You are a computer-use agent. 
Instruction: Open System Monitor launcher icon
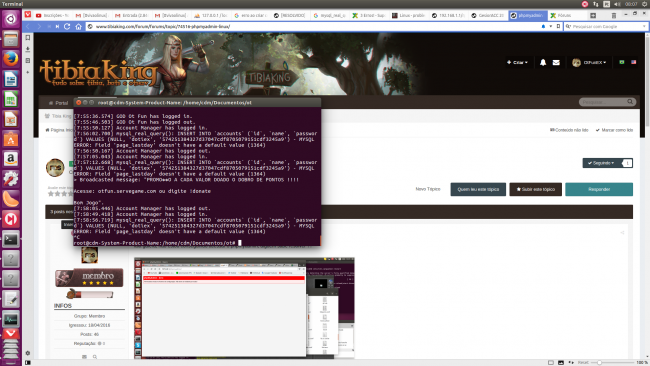tap(11, 319)
